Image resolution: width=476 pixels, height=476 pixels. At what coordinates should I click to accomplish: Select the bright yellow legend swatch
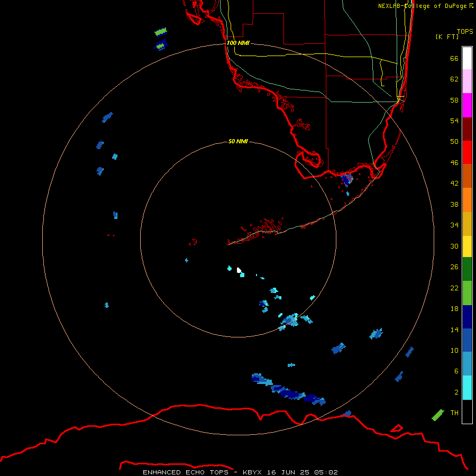point(467,246)
